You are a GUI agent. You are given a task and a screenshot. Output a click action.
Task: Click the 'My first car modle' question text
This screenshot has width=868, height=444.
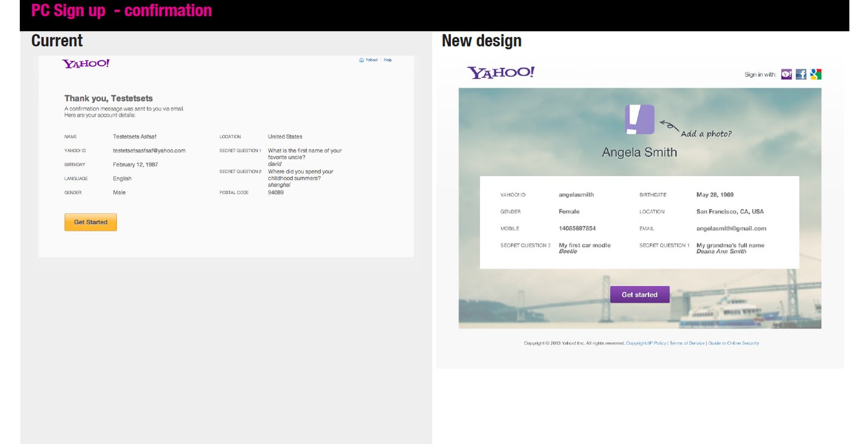pos(585,246)
